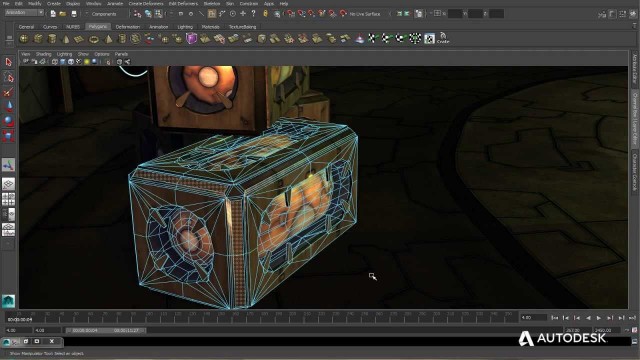
Task: Click the range slider bar
Action: [x=106, y=330]
